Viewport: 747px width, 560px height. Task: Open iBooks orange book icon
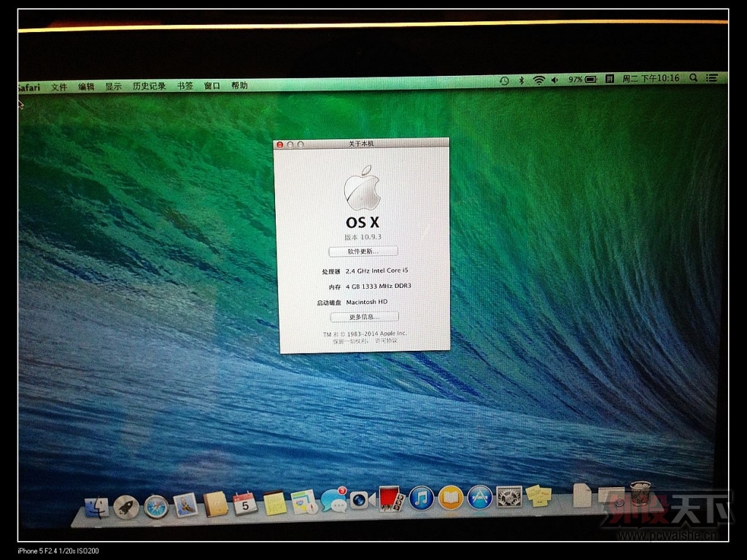coord(451,497)
